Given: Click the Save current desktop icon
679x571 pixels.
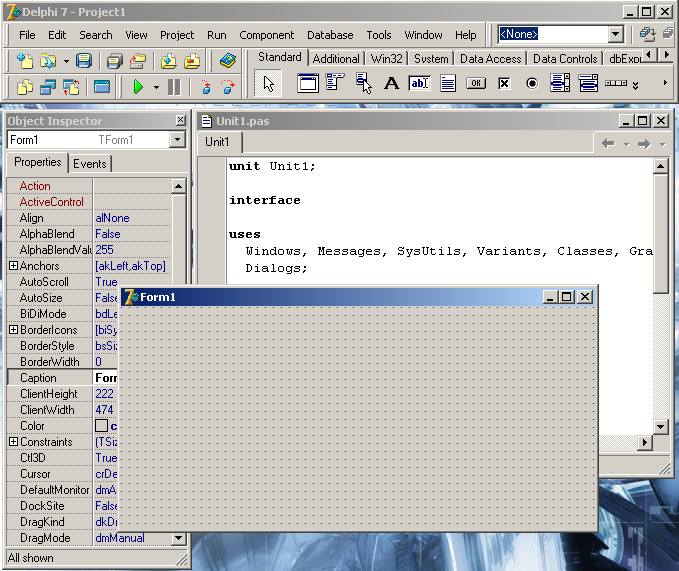Looking at the screenshot, I should click(647, 34).
